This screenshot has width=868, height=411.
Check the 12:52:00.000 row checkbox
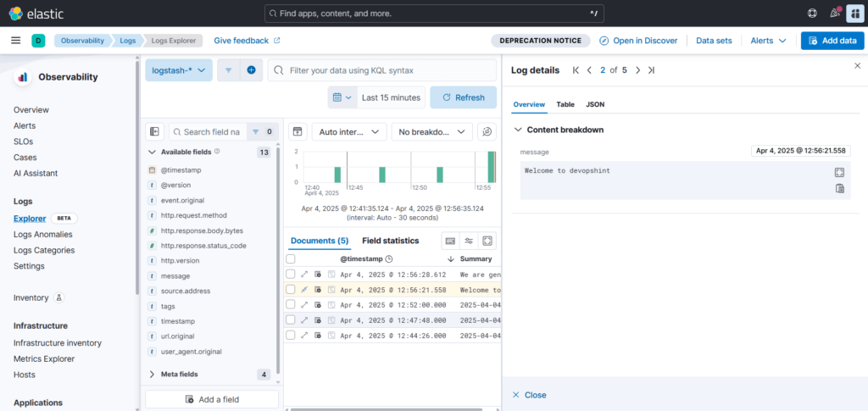tap(291, 304)
